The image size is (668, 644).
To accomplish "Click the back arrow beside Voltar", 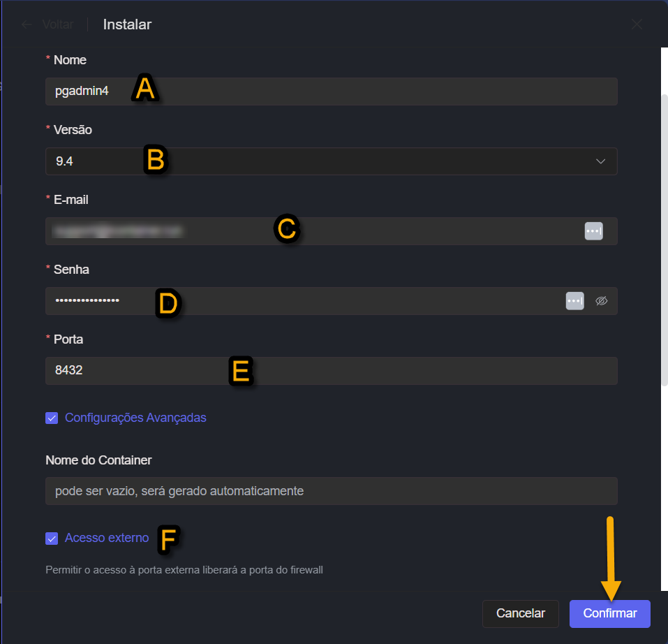I will point(27,24).
